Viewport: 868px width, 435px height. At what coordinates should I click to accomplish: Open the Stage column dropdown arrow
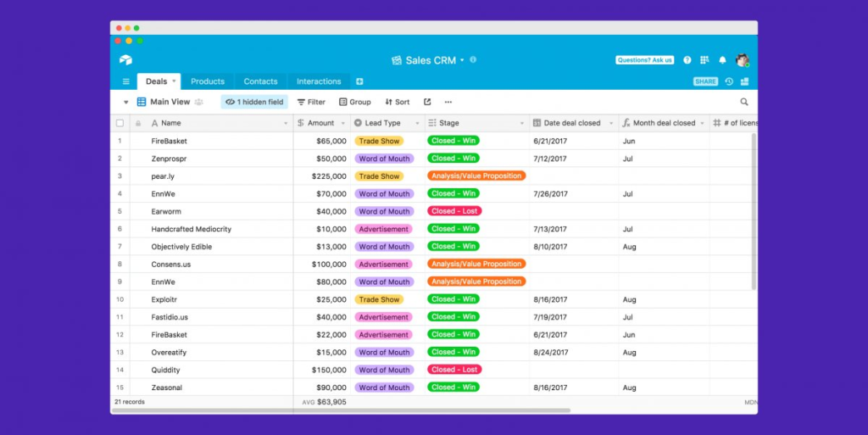(x=521, y=124)
